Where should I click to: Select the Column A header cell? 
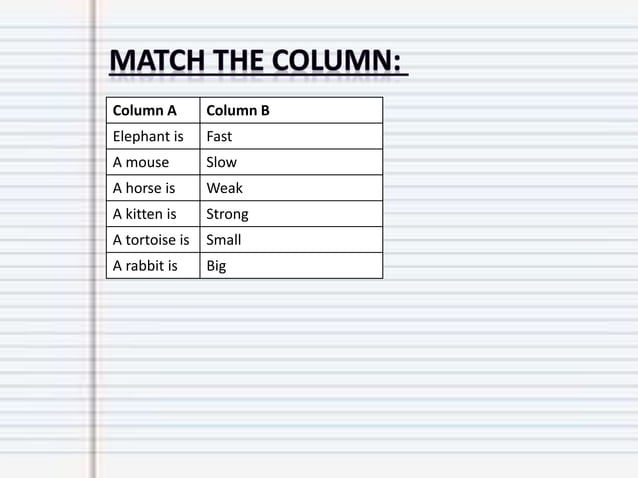153,110
